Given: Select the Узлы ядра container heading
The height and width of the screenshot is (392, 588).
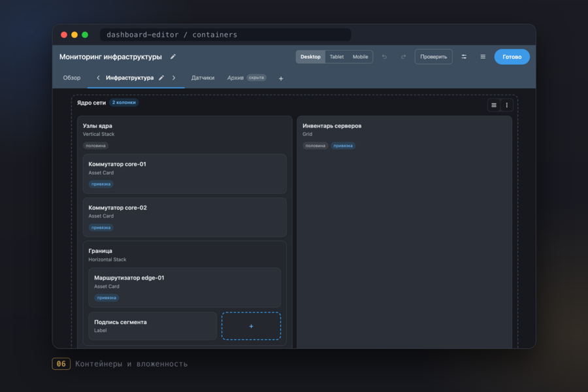Looking at the screenshot, I should (x=97, y=126).
